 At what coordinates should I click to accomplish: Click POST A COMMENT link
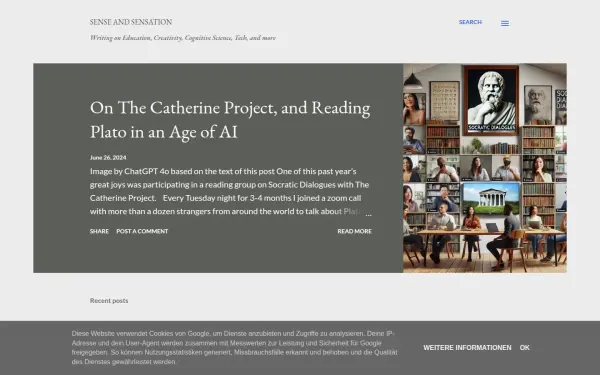142,231
